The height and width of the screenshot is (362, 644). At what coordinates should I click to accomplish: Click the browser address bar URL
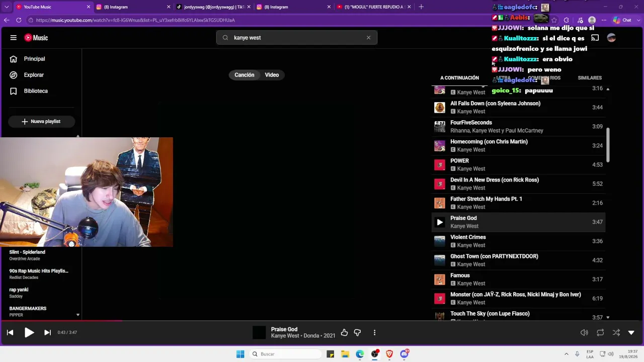point(135,20)
